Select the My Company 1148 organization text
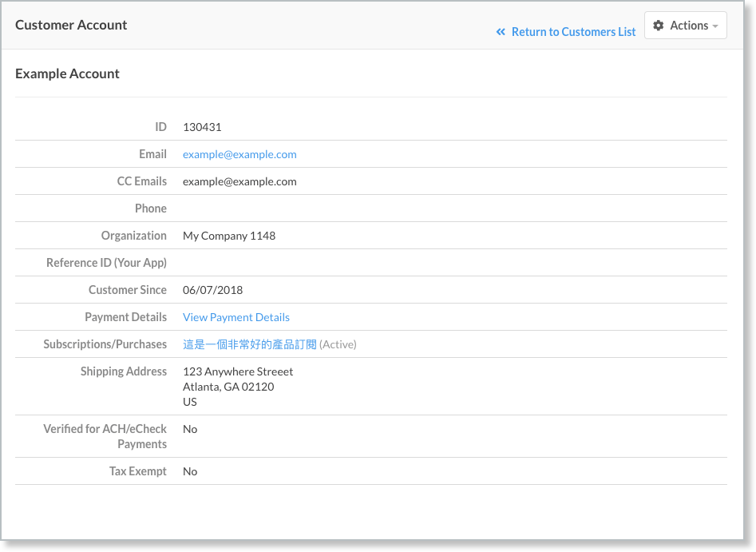The image size is (756, 552). click(x=229, y=236)
